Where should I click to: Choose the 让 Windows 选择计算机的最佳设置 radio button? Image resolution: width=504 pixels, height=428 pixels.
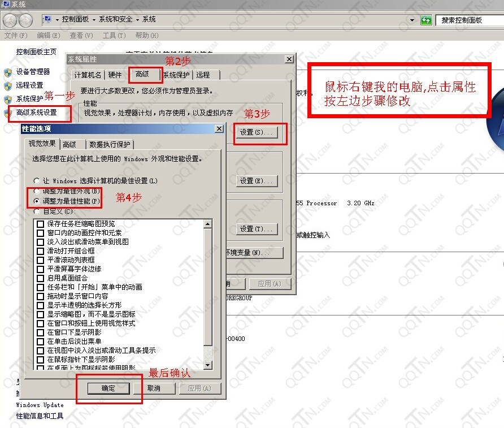[x=37, y=181]
